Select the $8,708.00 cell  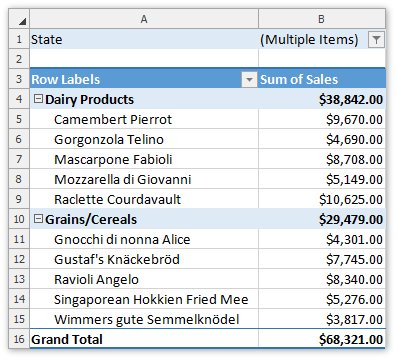click(322, 159)
